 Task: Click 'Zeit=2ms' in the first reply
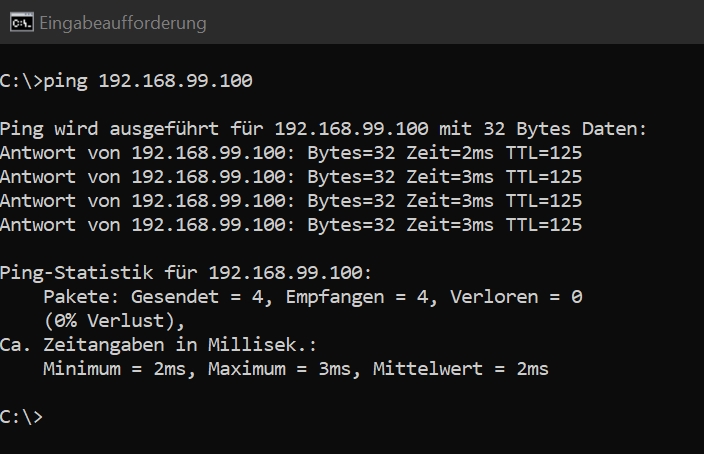(450, 153)
